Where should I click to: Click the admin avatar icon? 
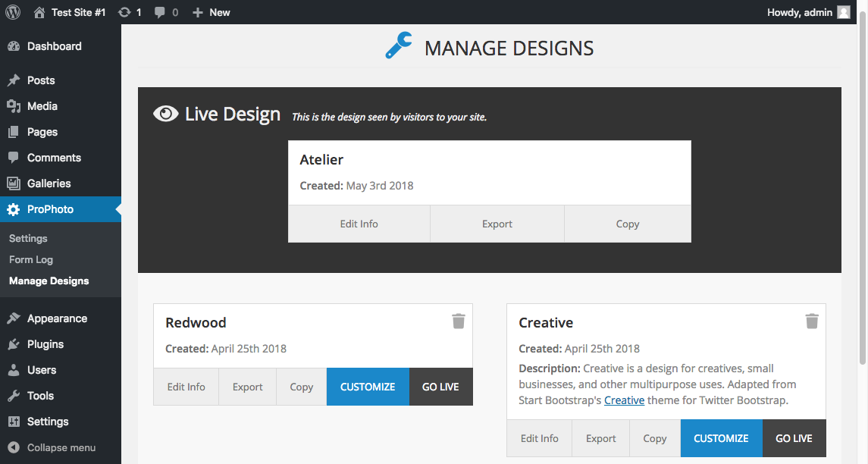(x=843, y=12)
